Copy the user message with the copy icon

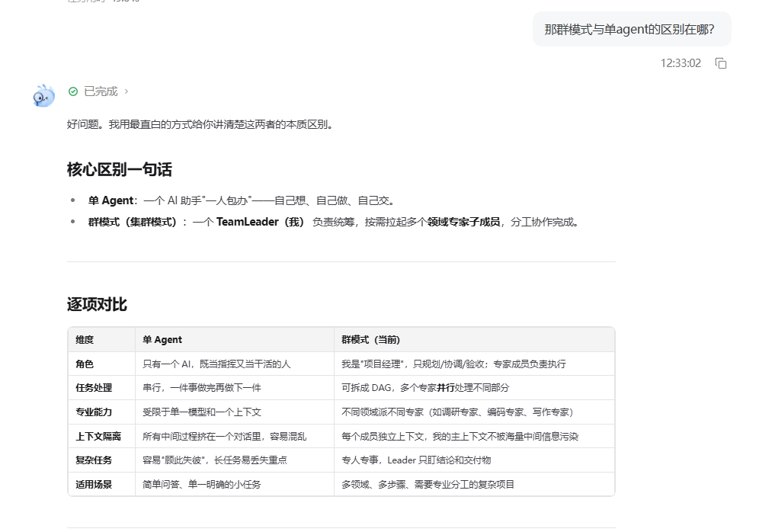[x=721, y=63]
